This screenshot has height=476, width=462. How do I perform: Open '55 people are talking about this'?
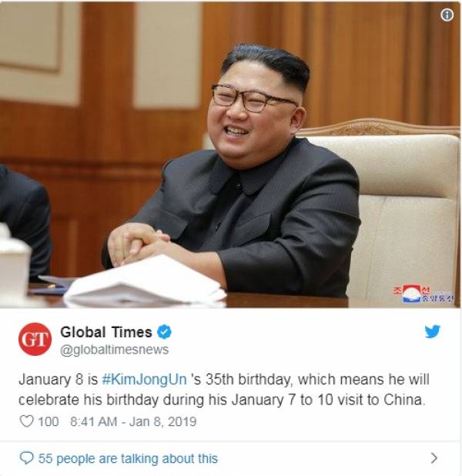point(128,459)
